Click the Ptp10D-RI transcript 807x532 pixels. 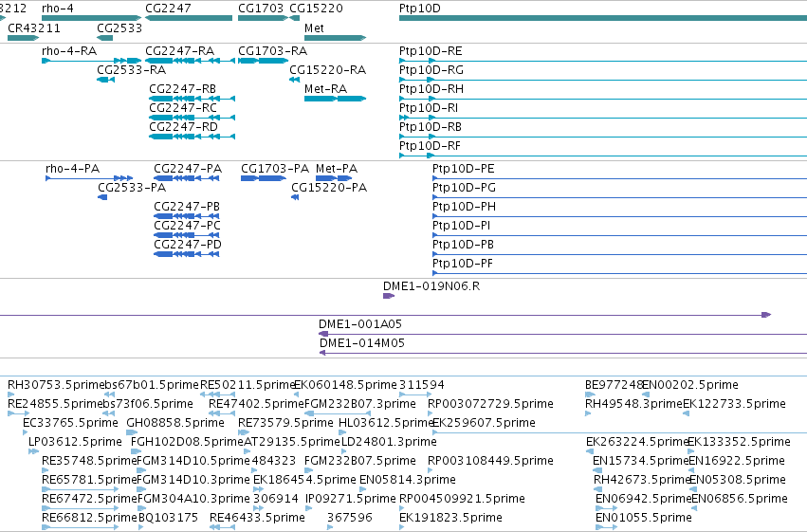click(603, 118)
